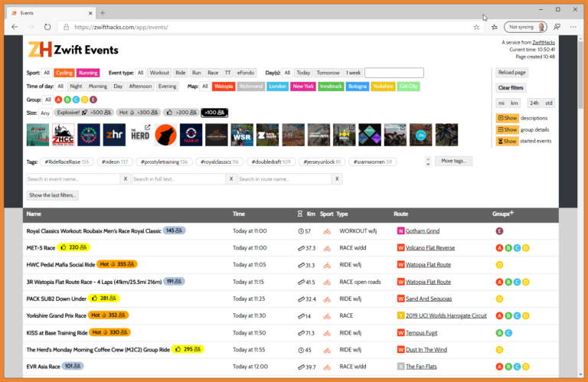Choose the Team ZF logo filter

[x=191, y=135]
